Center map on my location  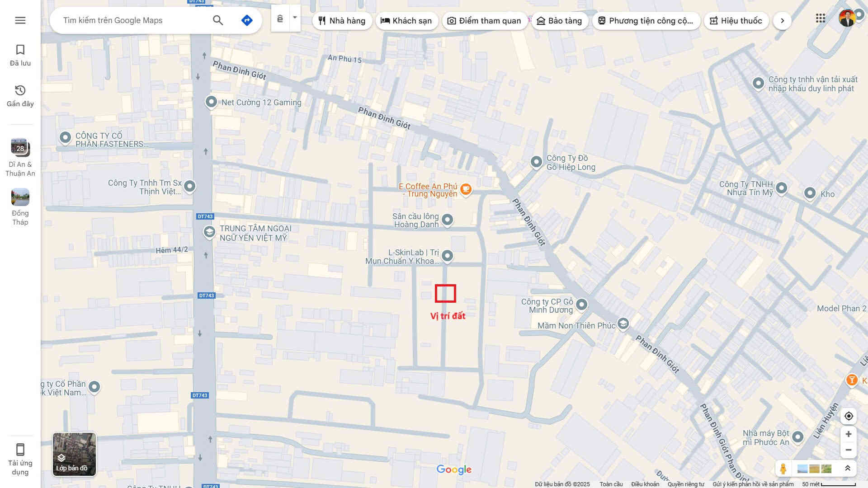click(x=849, y=416)
